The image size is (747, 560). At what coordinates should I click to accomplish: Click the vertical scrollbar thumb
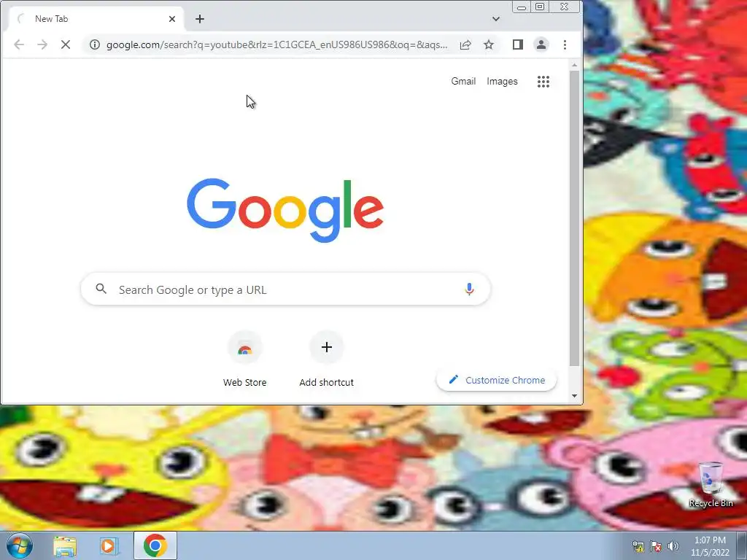click(575, 219)
